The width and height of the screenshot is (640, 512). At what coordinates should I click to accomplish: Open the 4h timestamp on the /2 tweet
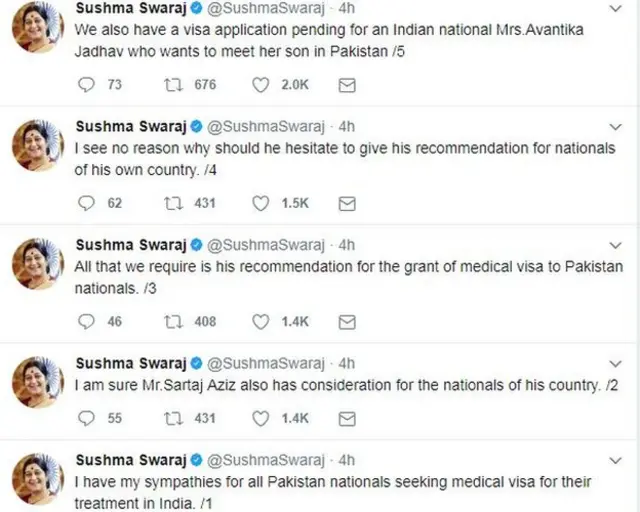[347, 362]
